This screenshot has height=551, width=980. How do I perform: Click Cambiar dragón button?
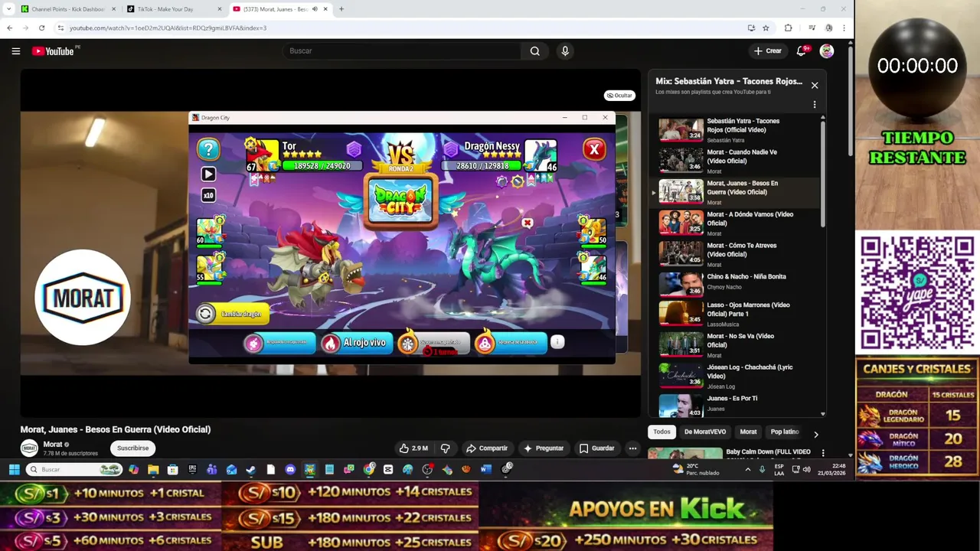tap(232, 314)
